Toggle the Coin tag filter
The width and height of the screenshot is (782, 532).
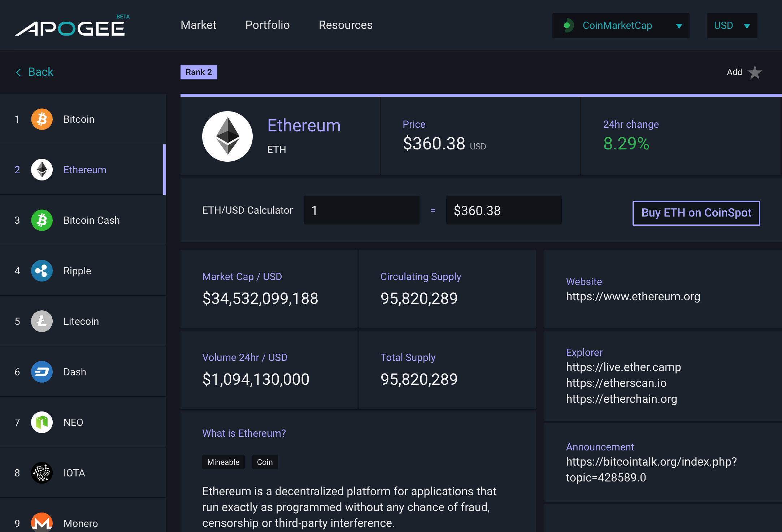pyautogui.click(x=265, y=462)
